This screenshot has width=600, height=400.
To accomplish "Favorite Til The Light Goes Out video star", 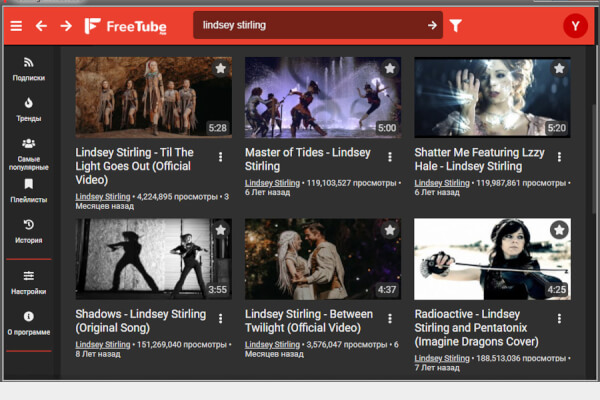I will tap(220, 69).
